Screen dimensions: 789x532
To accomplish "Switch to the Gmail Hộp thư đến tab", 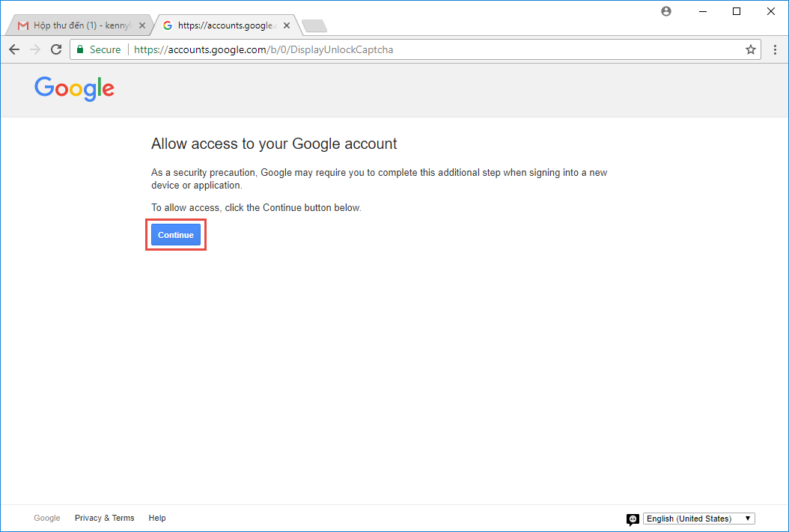I will (x=75, y=25).
